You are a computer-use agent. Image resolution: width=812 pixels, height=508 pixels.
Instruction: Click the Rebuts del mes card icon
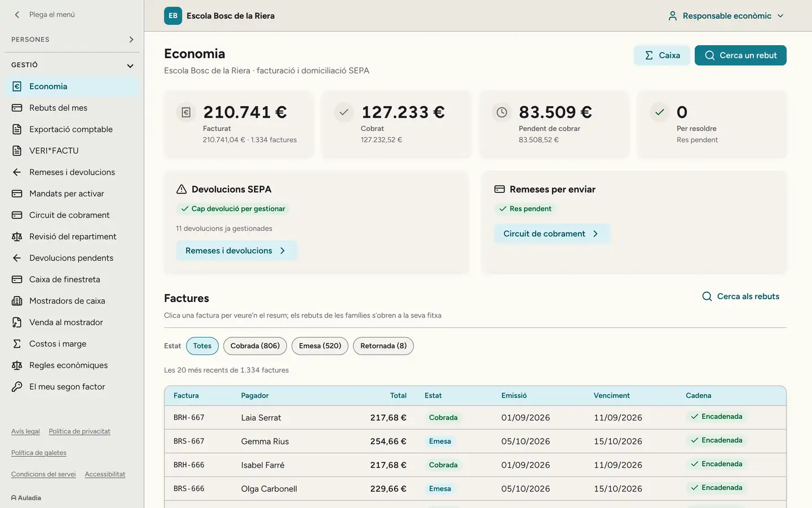pyautogui.click(x=17, y=108)
